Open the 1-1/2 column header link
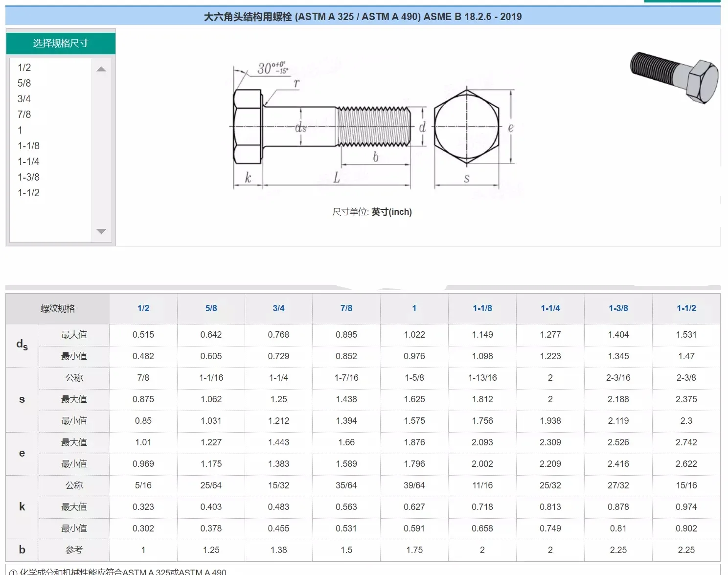The width and height of the screenshot is (728, 575). (x=686, y=308)
